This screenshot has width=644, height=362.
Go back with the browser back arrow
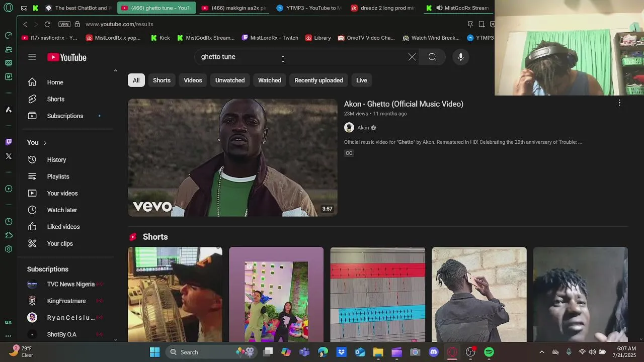pos(25,24)
